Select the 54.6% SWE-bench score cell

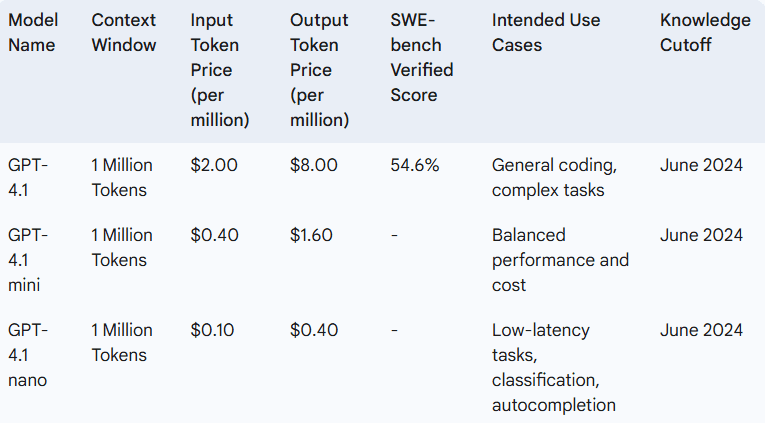(415, 166)
